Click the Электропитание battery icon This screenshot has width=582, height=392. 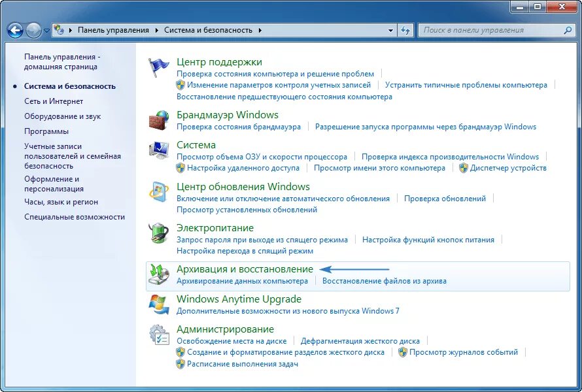tap(159, 233)
